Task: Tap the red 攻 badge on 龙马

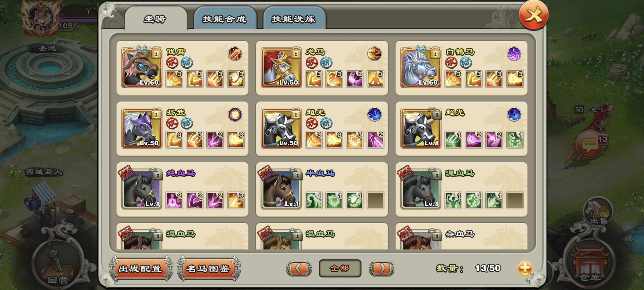Action: tap(312, 63)
